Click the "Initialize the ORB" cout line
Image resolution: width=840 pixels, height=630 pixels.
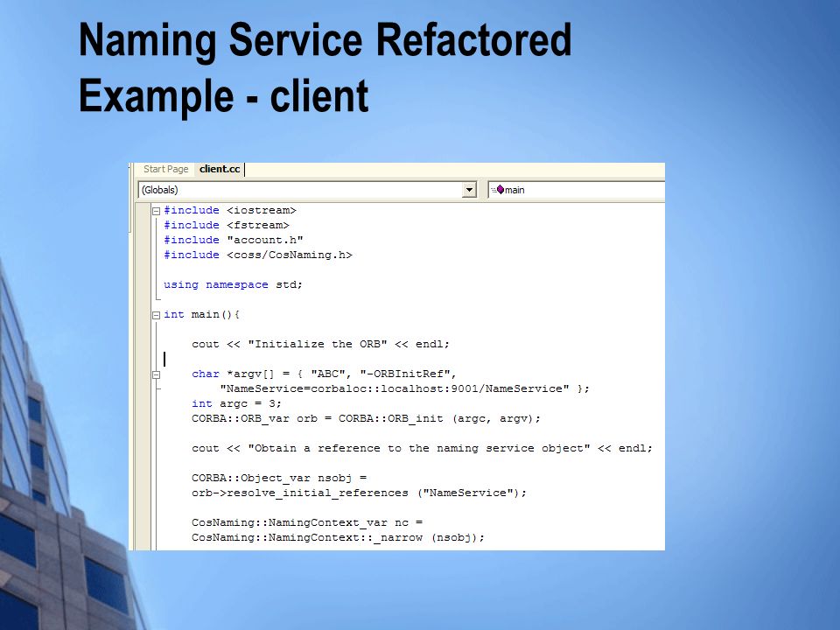(320, 345)
